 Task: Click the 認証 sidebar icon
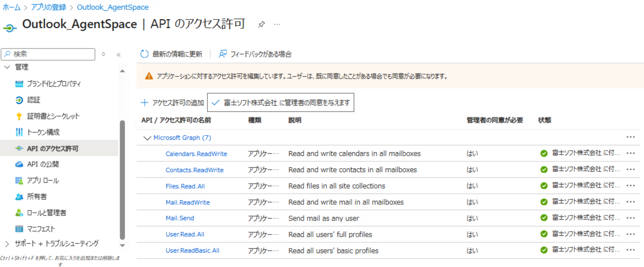[19, 100]
